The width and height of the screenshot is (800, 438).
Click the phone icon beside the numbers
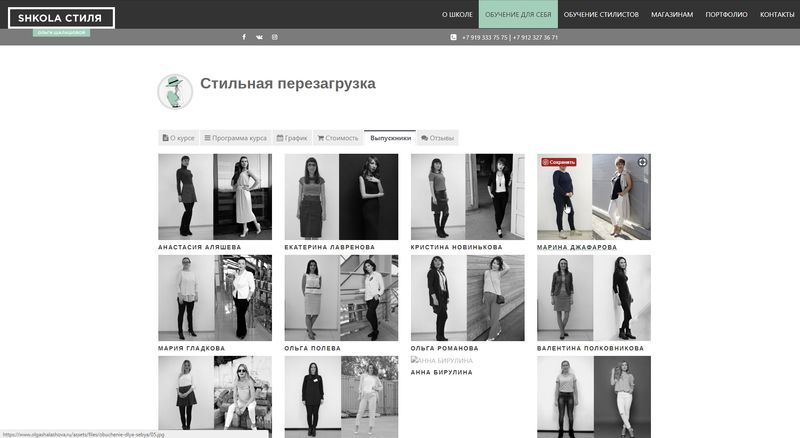(453, 37)
